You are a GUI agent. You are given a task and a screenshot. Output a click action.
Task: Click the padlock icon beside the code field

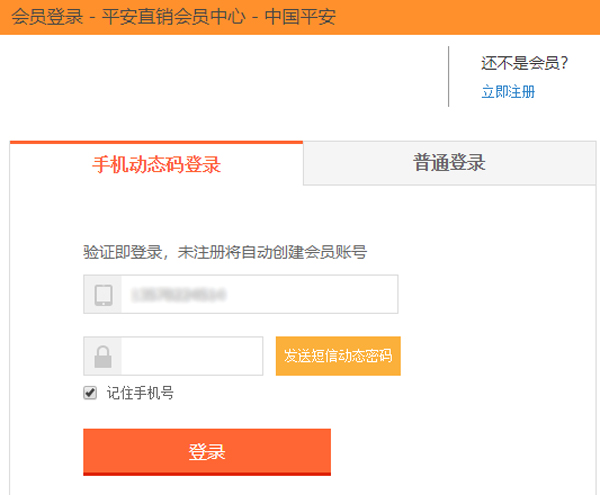tap(103, 356)
